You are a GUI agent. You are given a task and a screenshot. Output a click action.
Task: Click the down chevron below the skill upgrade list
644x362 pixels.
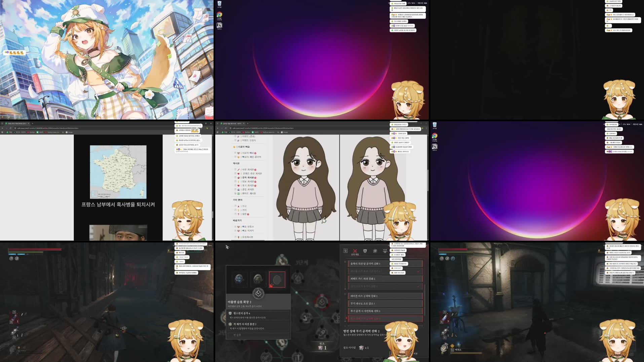point(345,326)
